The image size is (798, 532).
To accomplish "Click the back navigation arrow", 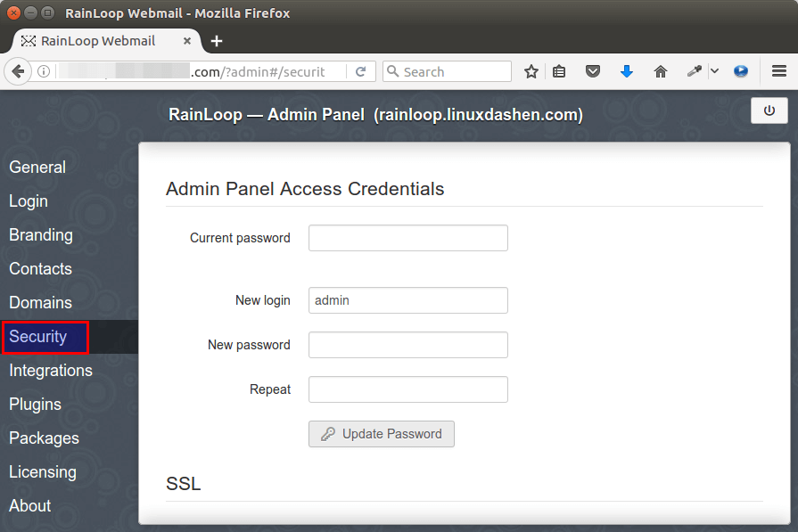I will tap(17, 72).
